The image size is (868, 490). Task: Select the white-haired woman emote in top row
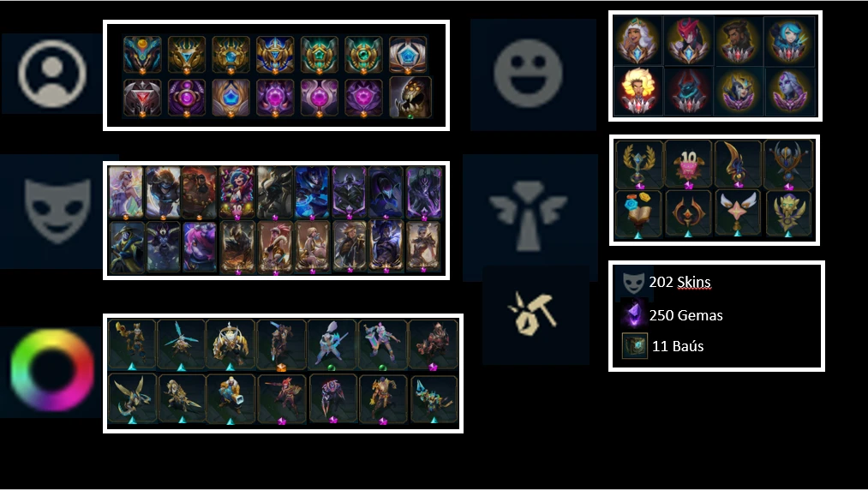click(x=638, y=40)
